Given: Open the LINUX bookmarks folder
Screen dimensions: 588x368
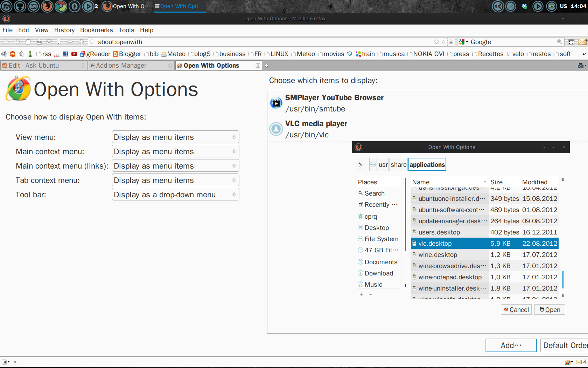Looking at the screenshot, I should pos(276,54).
